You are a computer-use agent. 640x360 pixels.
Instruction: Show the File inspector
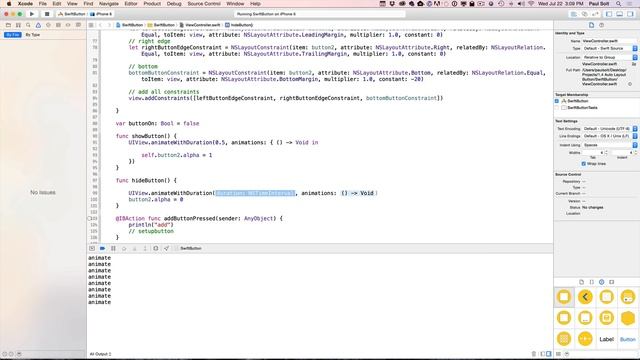(x=591, y=25)
